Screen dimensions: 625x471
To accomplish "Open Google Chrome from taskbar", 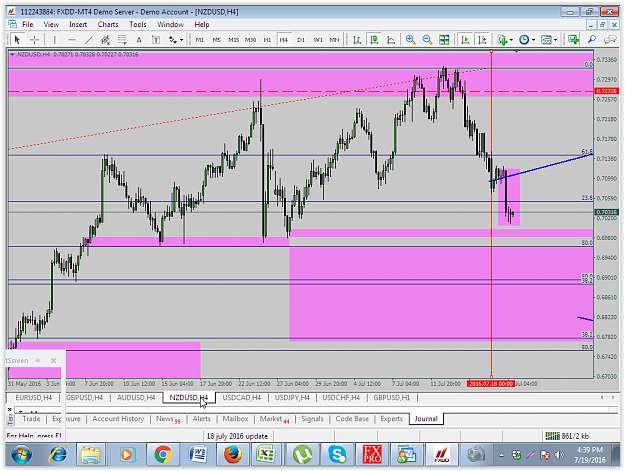I will pyautogui.click(x=163, y=454).
